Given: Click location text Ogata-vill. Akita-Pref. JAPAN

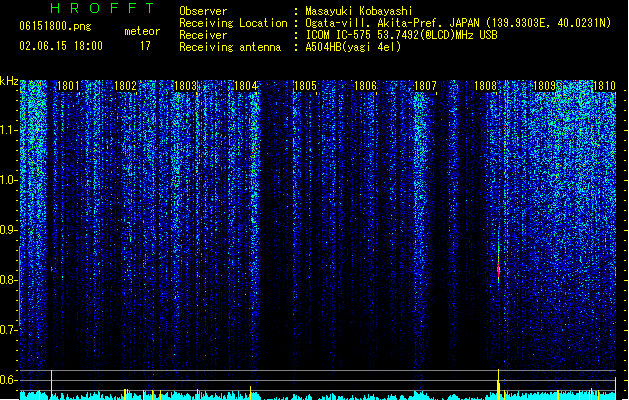Looking at the screenshot, I should (393, 23).
